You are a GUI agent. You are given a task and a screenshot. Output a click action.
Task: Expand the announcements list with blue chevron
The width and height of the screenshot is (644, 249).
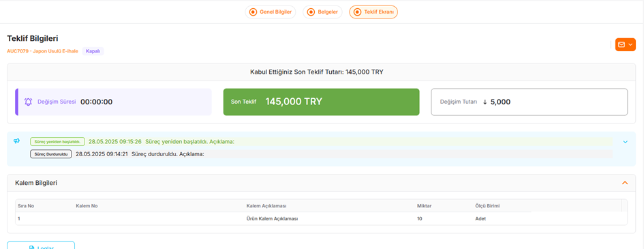tap(626, 142)
